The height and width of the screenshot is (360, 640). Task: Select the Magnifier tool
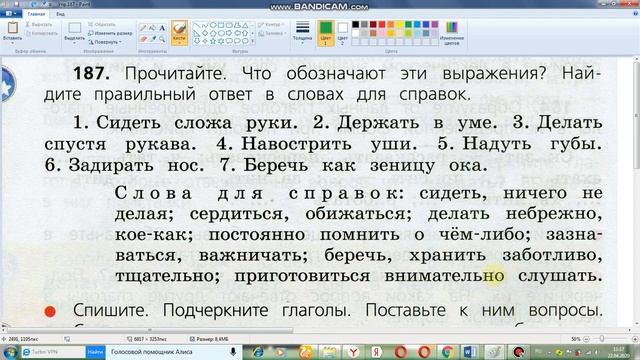click(x=162, y=39)
